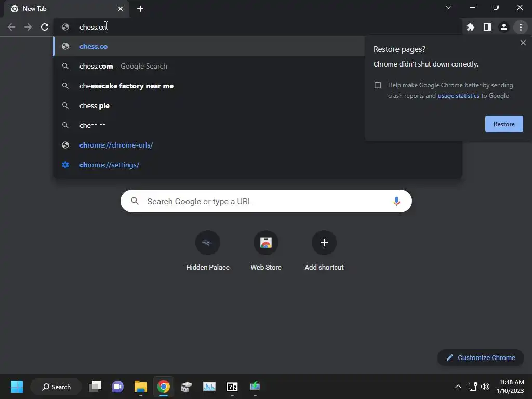532x399 pixels.
Task: Dismiss the Restore pages popup
Action: point(523,43)
